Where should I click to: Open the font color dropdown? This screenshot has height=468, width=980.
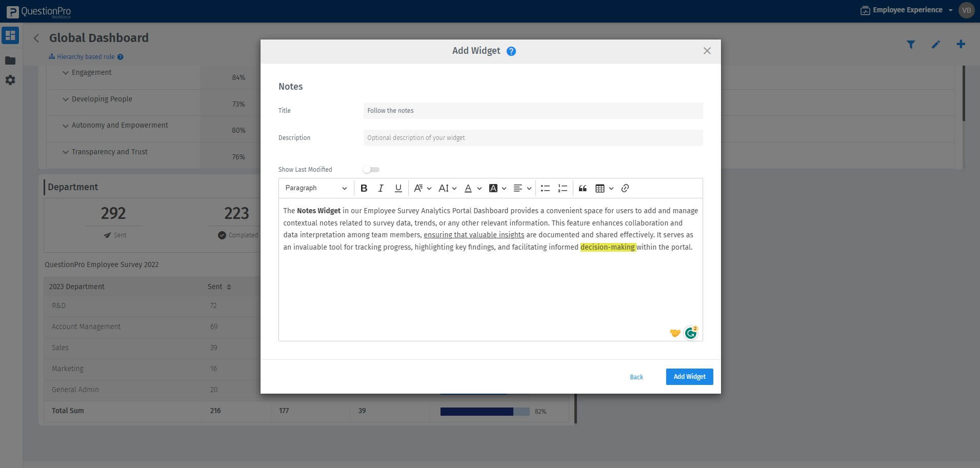tap(472, 188)
